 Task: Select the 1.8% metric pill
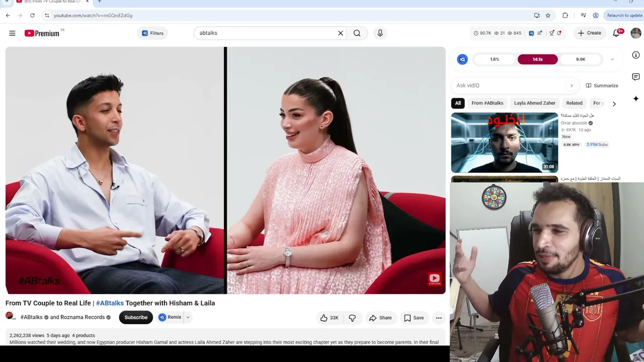(495, 59)
